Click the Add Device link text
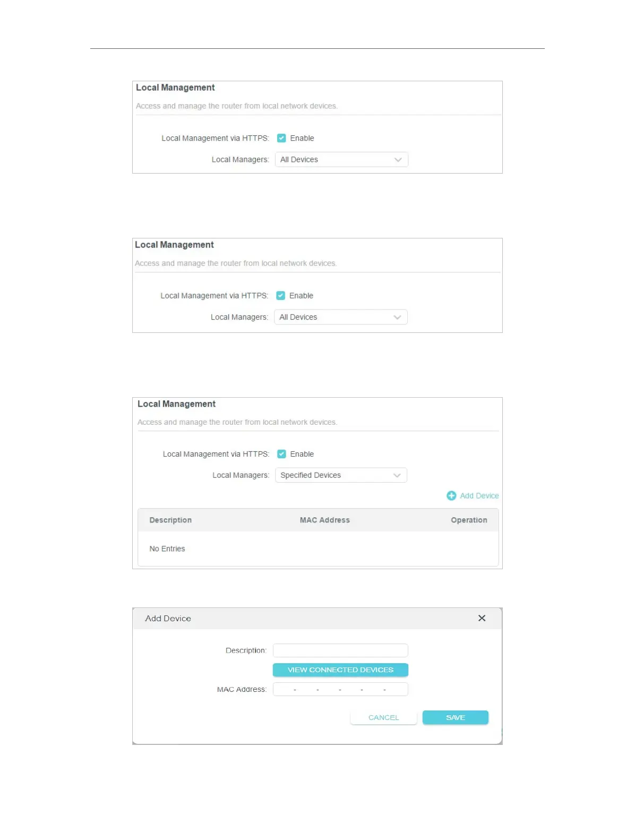Screen dimensions: 635x840 coord(479,495)
